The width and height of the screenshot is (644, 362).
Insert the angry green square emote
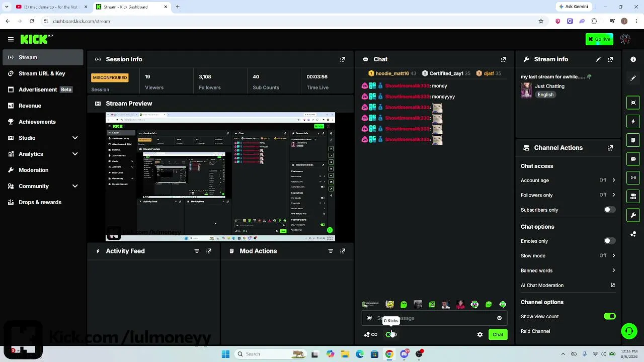coord(432,304)
